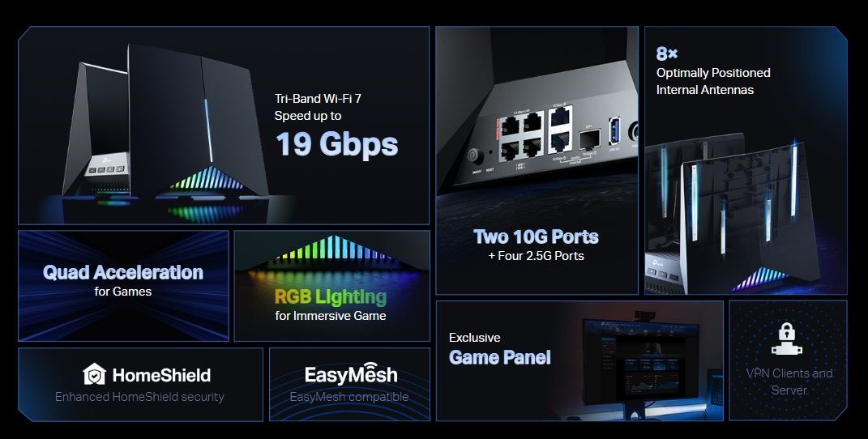Click the 19 Gbps speed headline
Screen dimensions: 868x439
click(x=336, y=144)
